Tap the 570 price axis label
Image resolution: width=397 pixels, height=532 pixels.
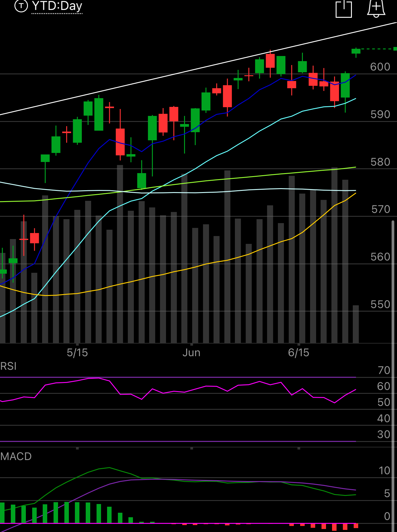pyautogui.click(x=380, y=209)
